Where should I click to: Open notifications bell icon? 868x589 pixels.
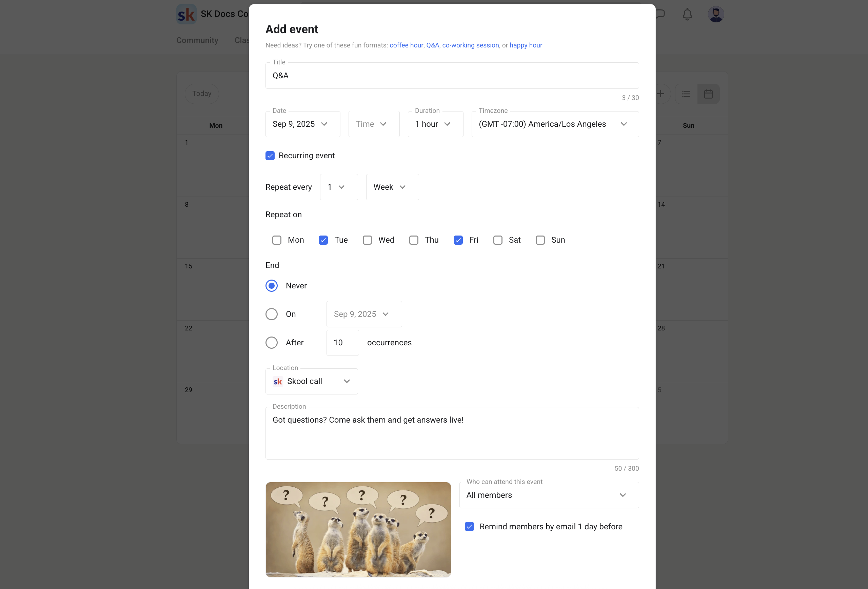pos(687,14)
